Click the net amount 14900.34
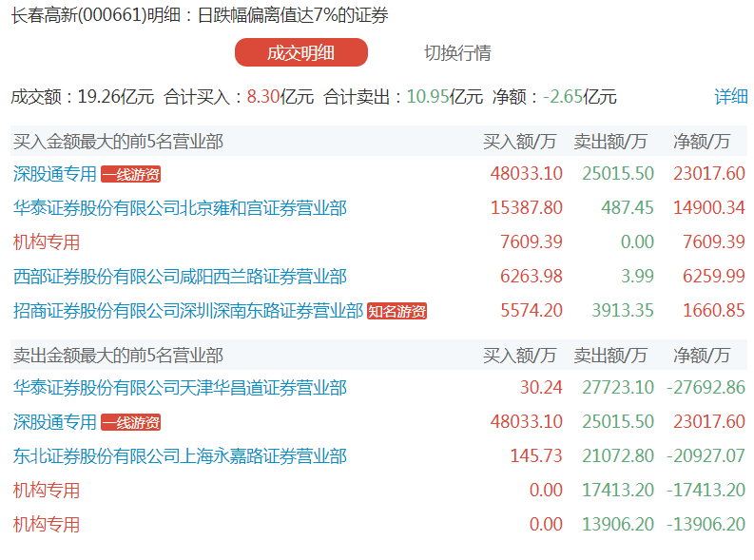754x560 pixels. [708, 207]
